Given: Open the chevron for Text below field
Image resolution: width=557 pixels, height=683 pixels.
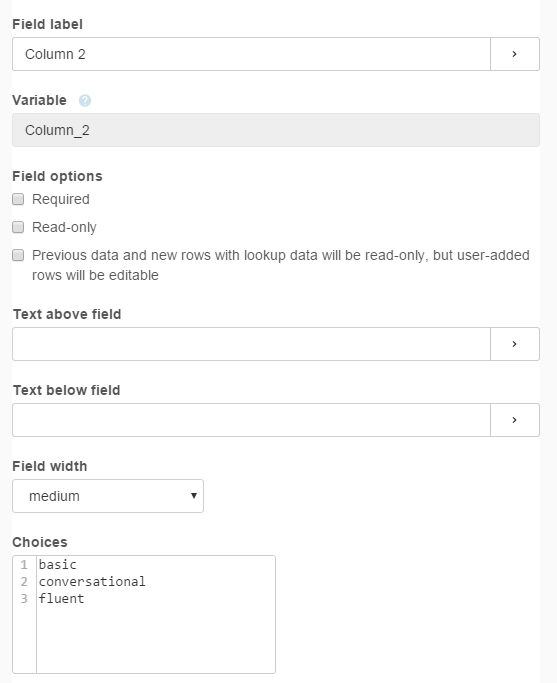Looking at the screenshot, I should coord(515,420).
